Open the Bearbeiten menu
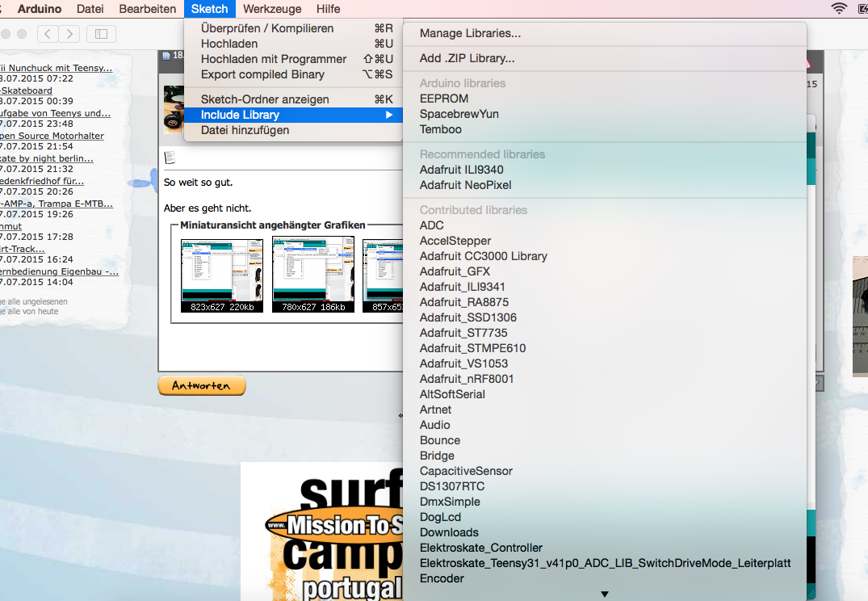 tap(147, 9)
